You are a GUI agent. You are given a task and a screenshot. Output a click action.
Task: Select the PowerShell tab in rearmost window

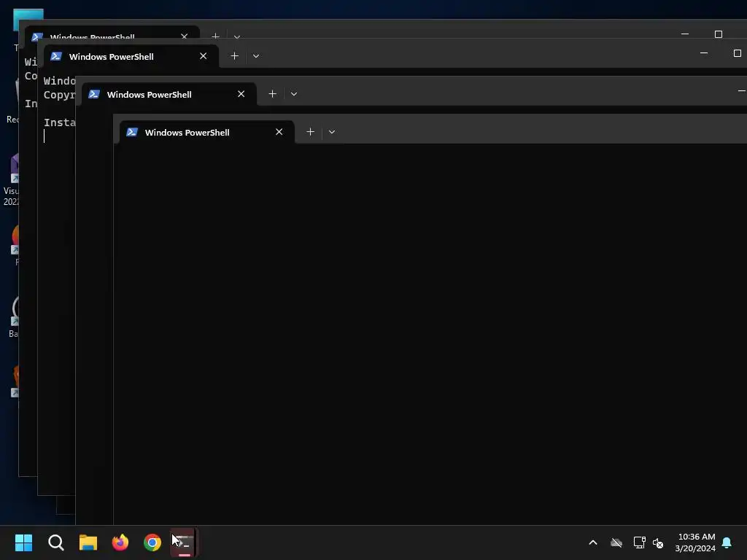tap(112, 32)
